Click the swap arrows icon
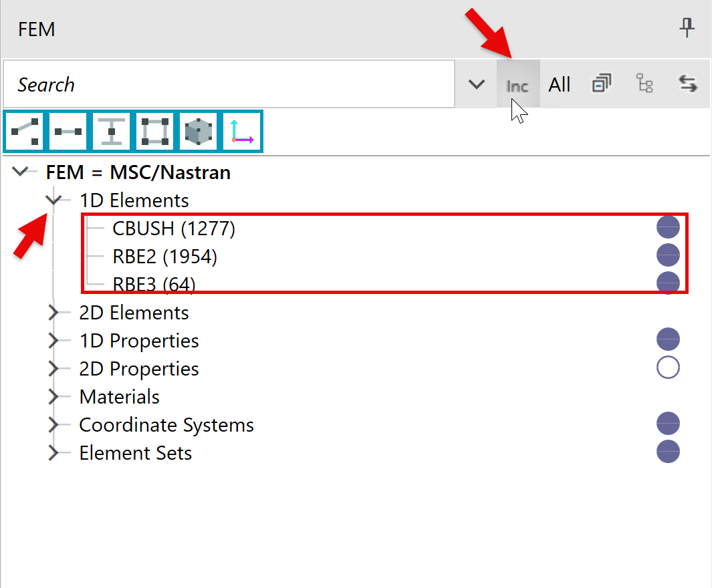Viewport: 712px width, 588px height. [687, 84]
